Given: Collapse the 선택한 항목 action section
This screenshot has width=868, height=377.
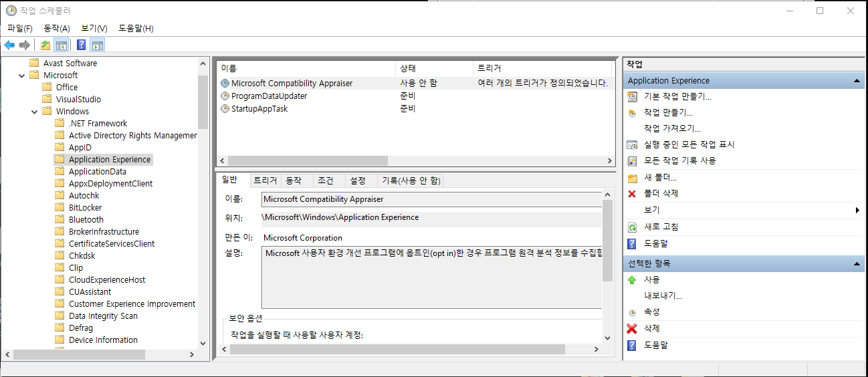Looking at the screenshot, I should (857, 264).
